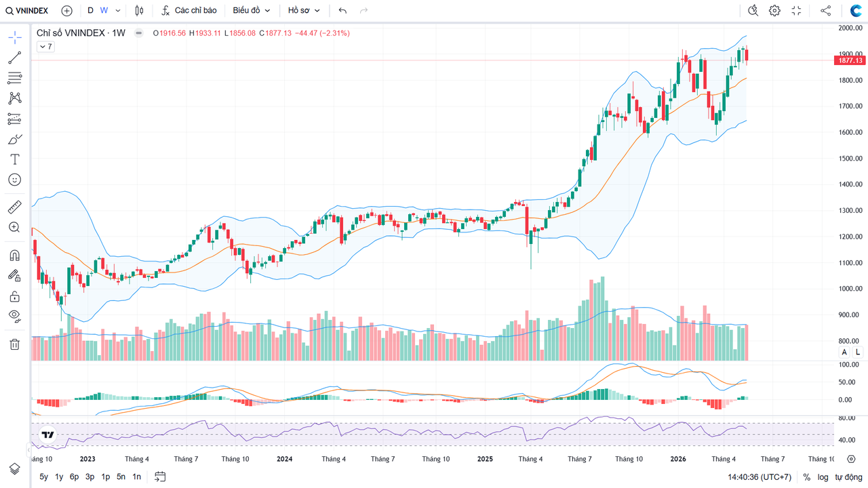Open the Biểu đồ dropdown menu
The width and height of the screenshot is (868, 488).
pos(252,11)
